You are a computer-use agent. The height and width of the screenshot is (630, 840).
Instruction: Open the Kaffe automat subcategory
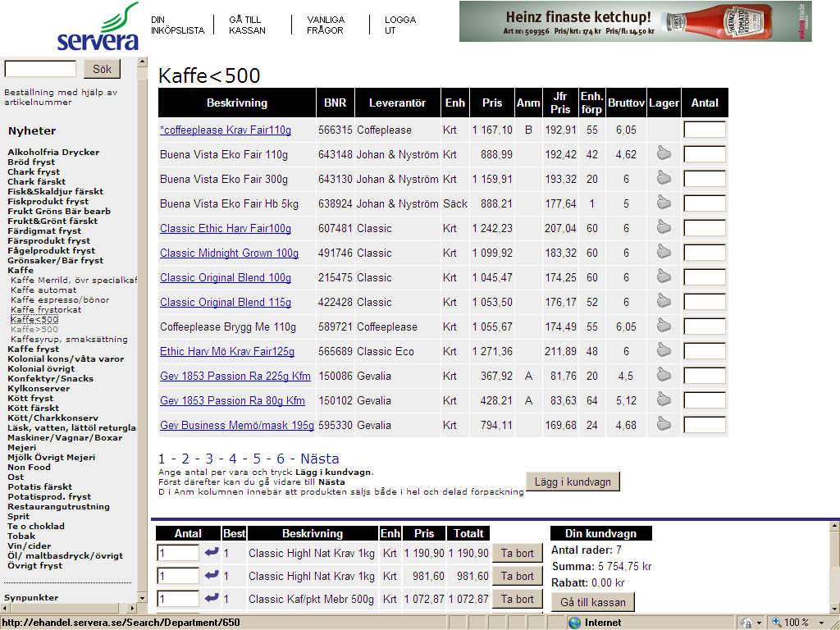43,290
